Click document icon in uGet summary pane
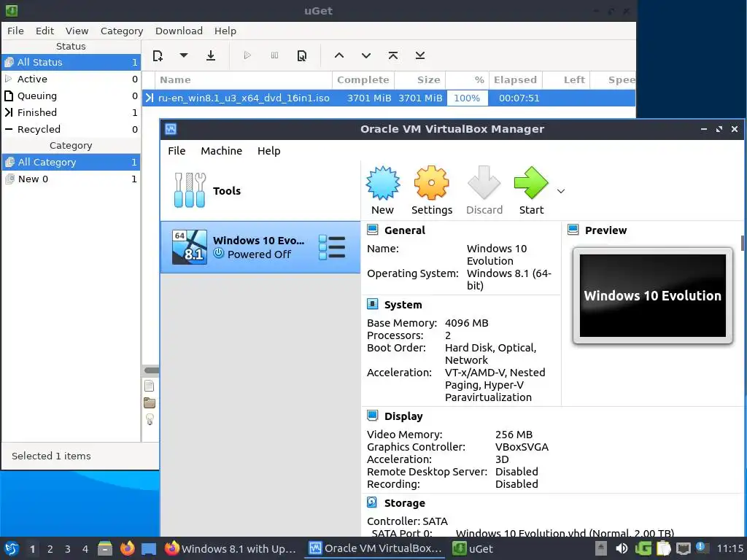The width and height of the screenshot is (747, 560). (x=149, y=386)
